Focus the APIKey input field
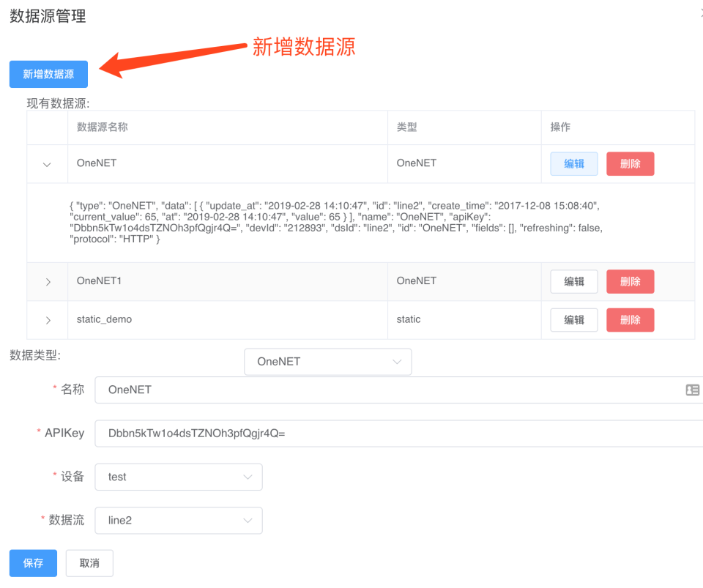 (x=399, y=433)
